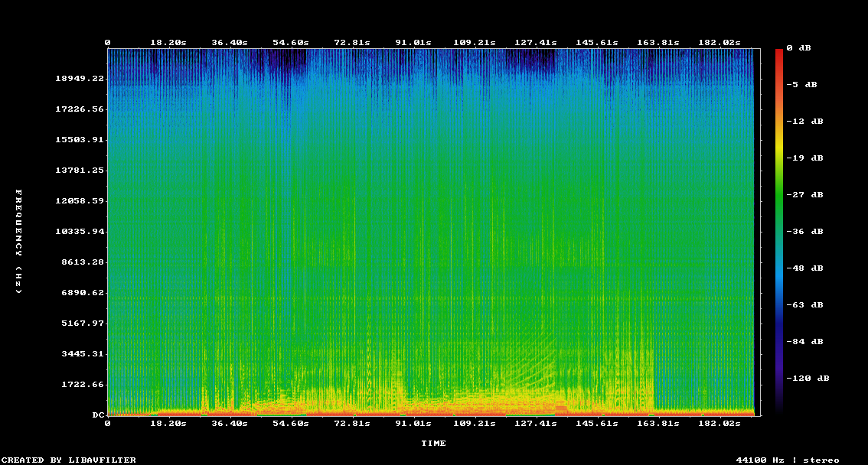Select the -120 dB legend label
This screenshot has height=465, width=868.
(810, 378)
